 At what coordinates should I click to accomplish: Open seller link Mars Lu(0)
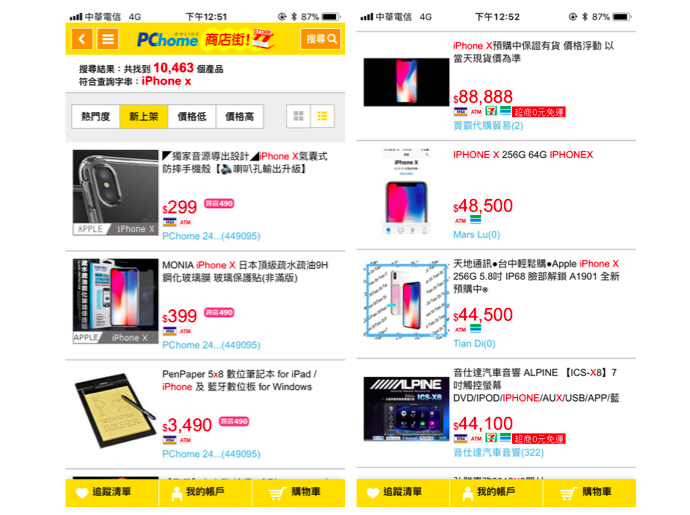click(x=477, y=235)
